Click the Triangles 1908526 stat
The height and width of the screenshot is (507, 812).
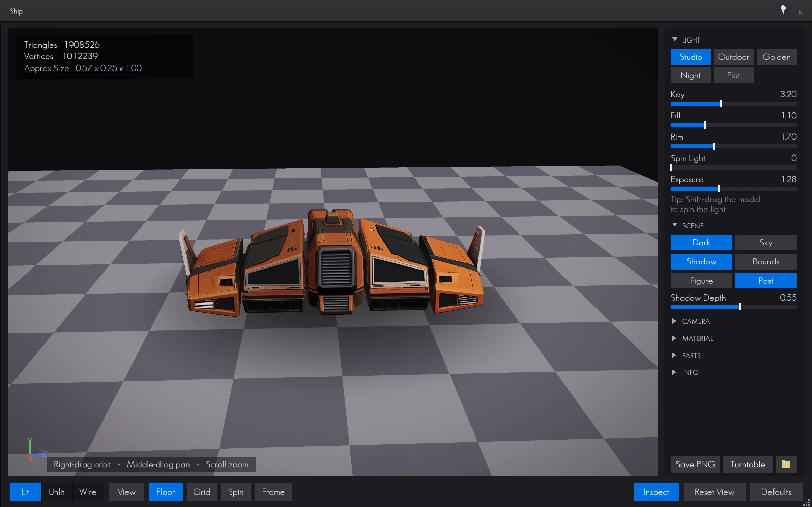click(62, 45)
